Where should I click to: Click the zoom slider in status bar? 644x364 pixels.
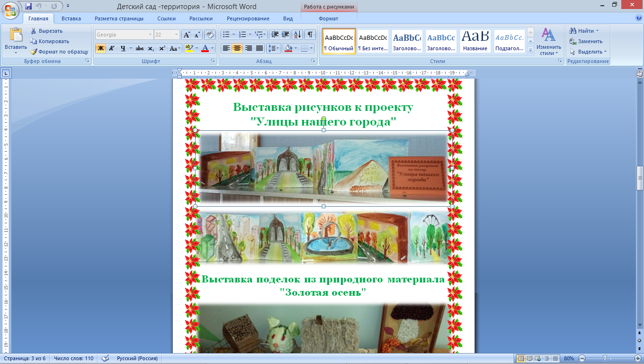[605, 358]
